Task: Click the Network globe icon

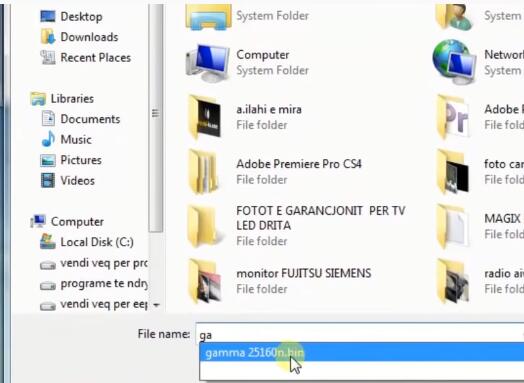Action: (454, 61)
